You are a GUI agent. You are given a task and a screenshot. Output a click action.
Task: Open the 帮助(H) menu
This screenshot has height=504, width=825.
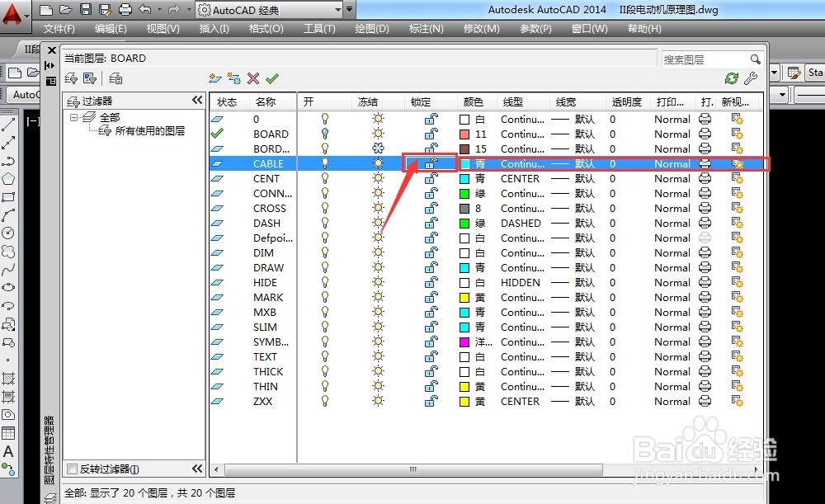pos(644,28)
